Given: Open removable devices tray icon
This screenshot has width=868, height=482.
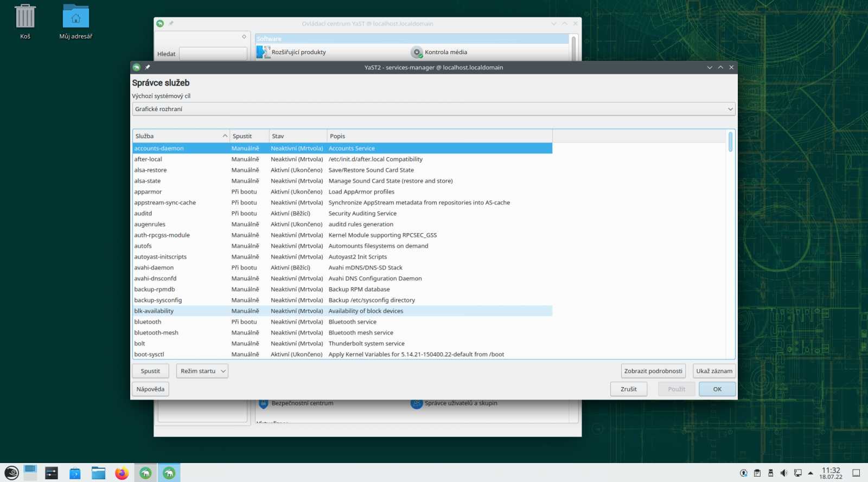Looking at the screenshot, I should [770, 473].
